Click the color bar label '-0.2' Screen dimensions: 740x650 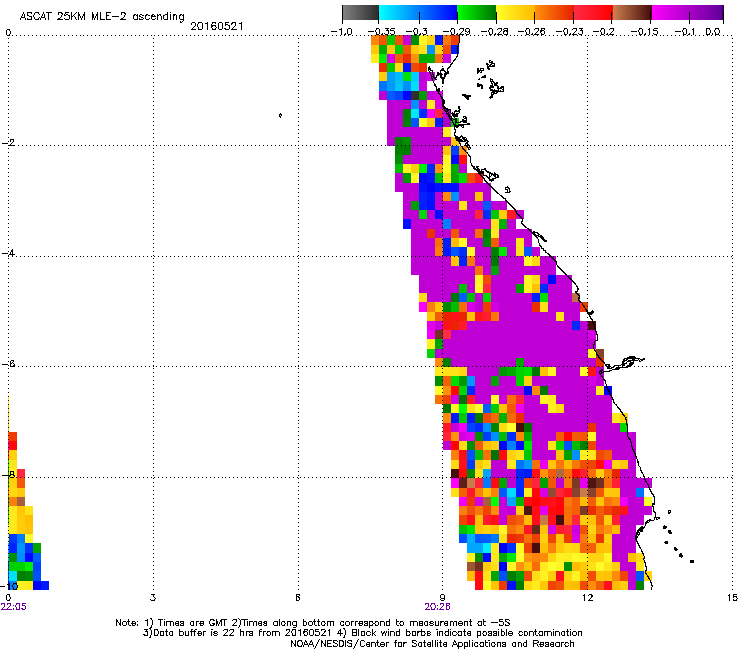pos(603,32)
